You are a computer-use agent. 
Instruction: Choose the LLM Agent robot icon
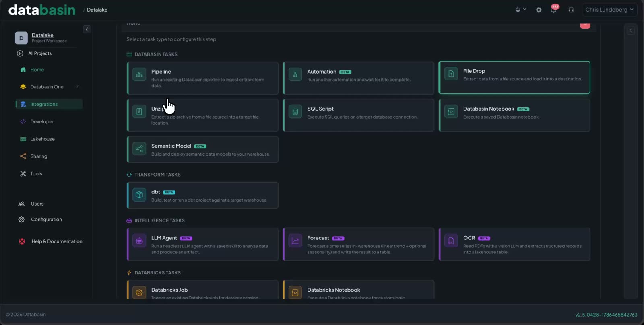pyautogui.click(x=139, y=241)
